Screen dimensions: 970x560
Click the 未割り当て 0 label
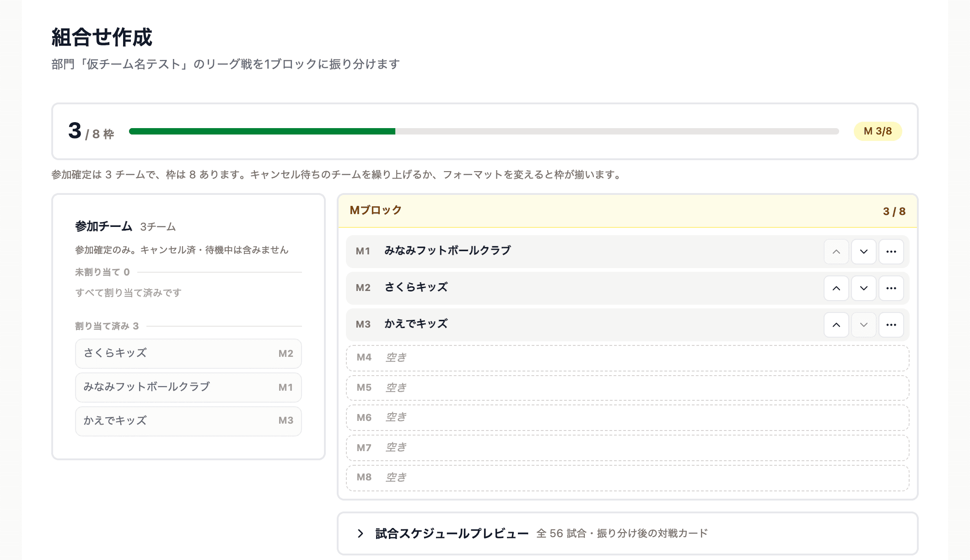[102, 272]
